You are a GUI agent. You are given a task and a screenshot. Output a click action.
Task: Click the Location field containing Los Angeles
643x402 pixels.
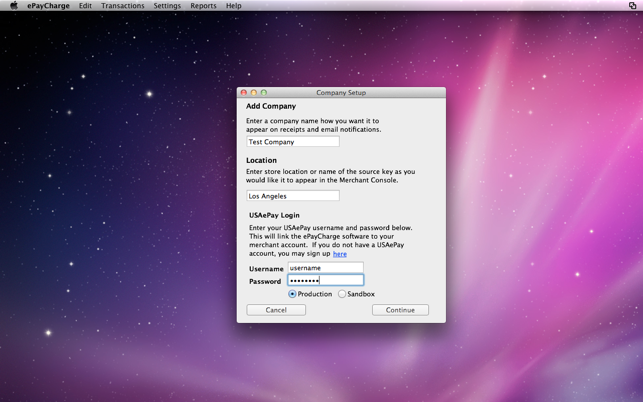coord(293,196)
